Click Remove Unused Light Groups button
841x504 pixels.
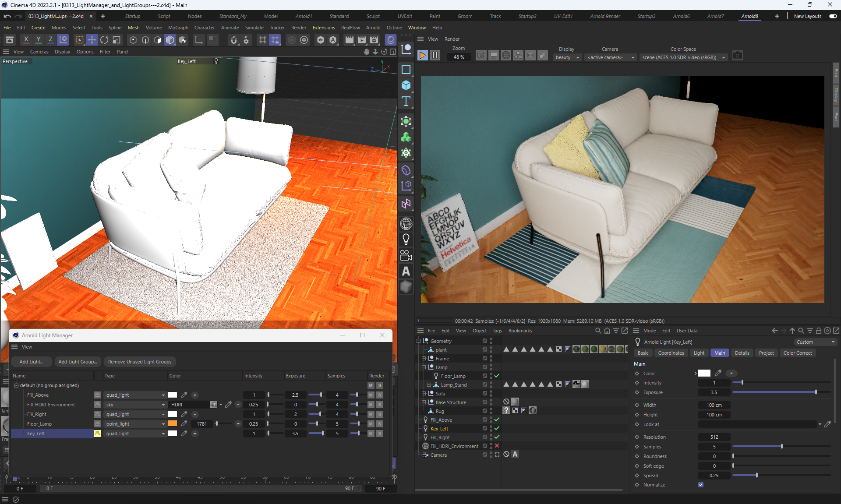click(140, 362)
